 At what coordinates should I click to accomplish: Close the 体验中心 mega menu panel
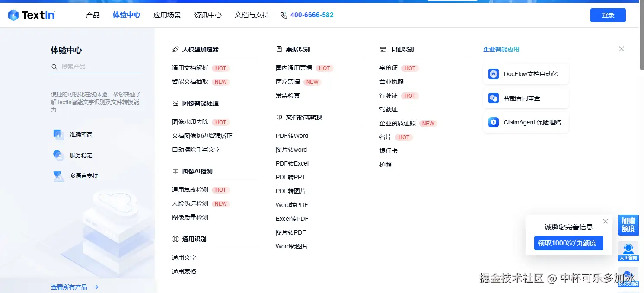622,49
